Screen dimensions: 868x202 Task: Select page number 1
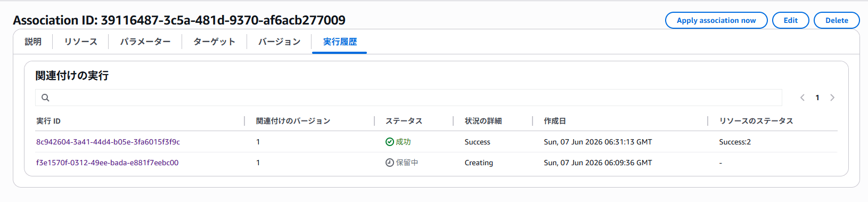coord(817,98)
